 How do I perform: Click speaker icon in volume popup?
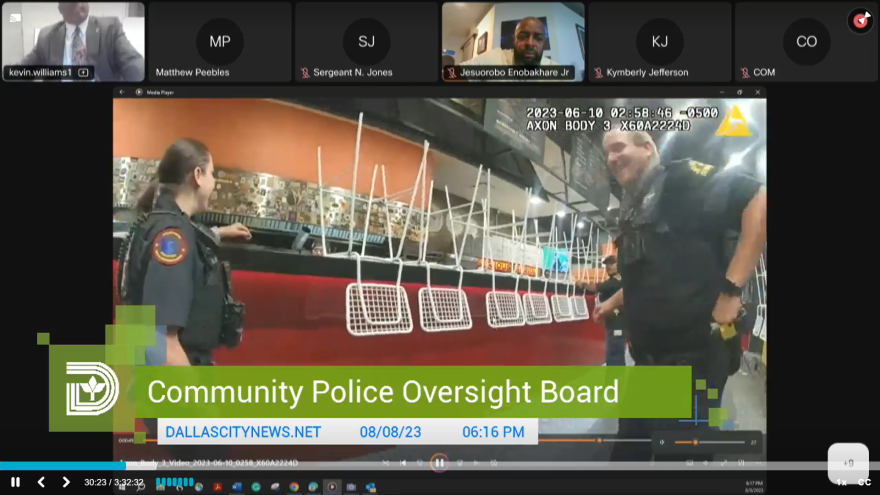coord(662,442)
